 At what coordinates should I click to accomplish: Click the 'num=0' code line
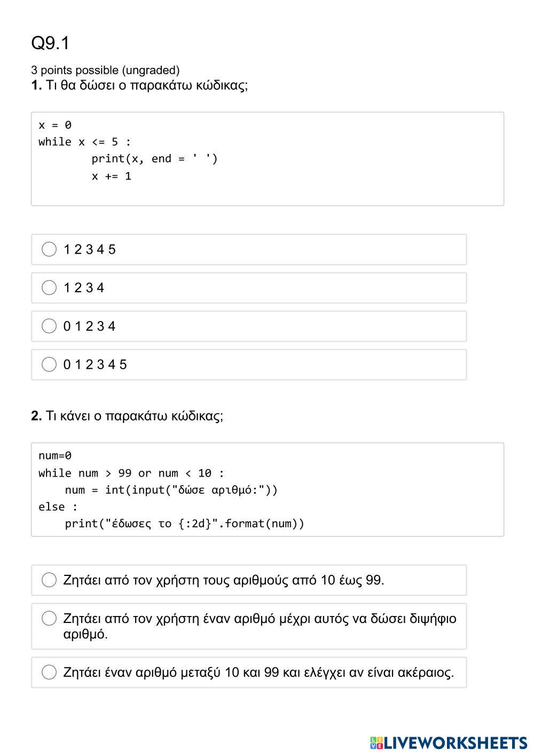[x=54, y=456]
